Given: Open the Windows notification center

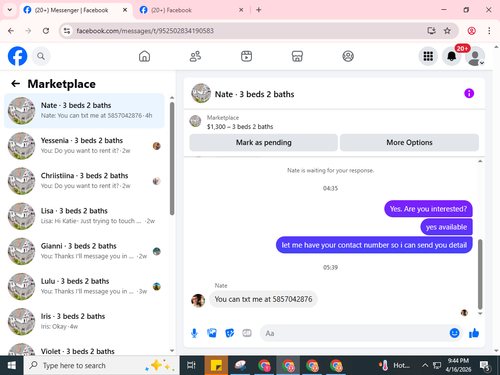Looking at the screenshot, I should click(x=485, y=365).
